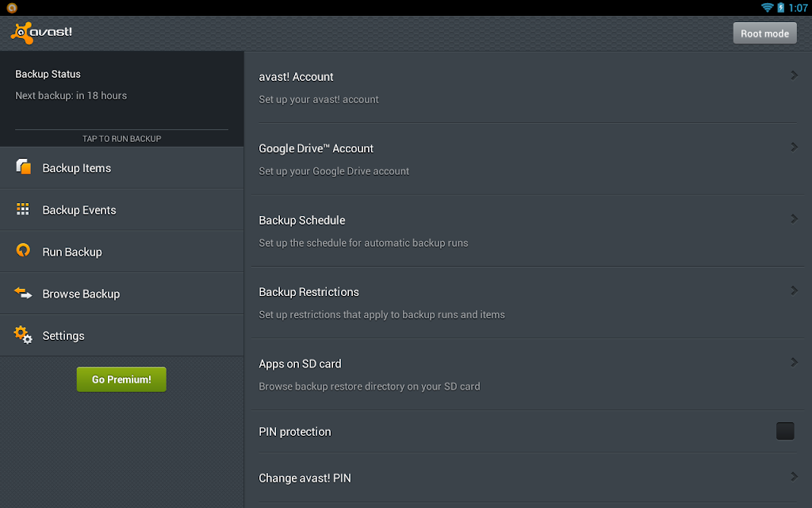This screenshot has width=812, height=508.
Task: Click the avast! logo icon
Action: coord(21,33)
